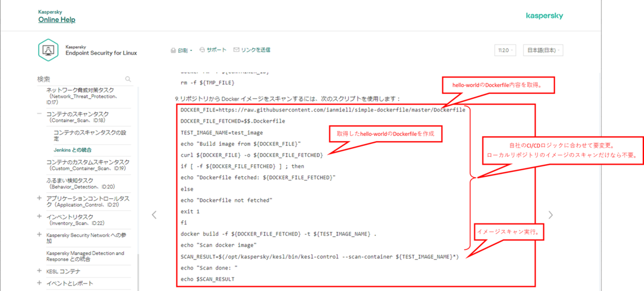
Task: Go to next page with right chevron
Action: [550, 215]
